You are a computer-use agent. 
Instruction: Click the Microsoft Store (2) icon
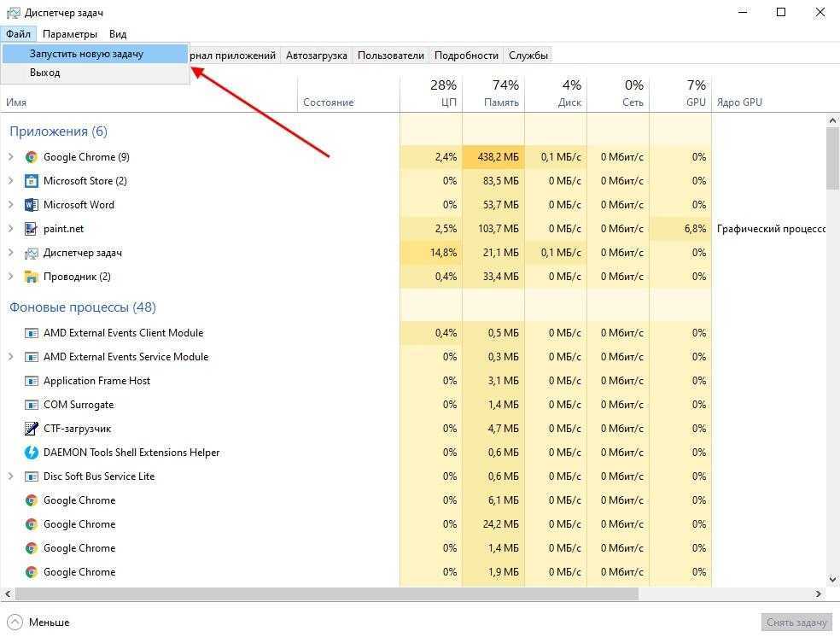pyautogui.click(x=31, y=181)
